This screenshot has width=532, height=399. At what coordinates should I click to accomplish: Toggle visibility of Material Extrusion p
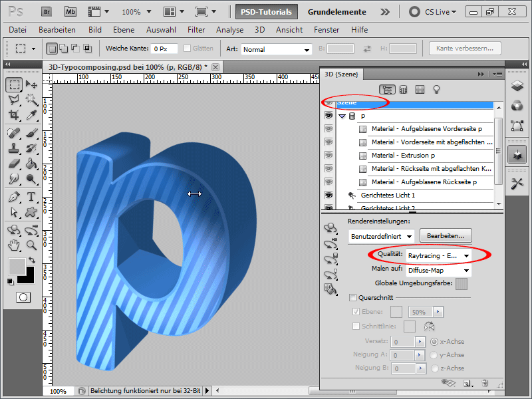click(x=329, y=156)
